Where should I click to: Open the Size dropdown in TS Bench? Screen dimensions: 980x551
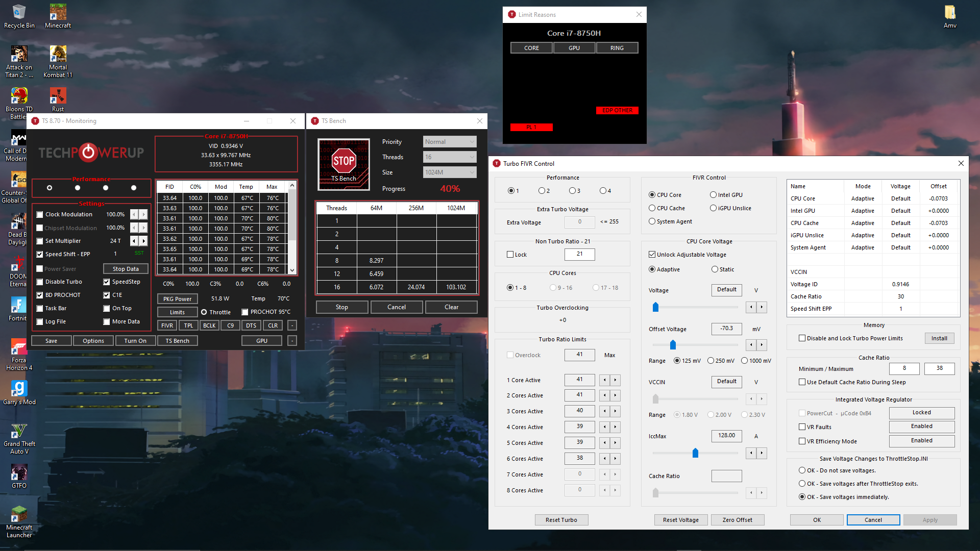coord(450,172)
